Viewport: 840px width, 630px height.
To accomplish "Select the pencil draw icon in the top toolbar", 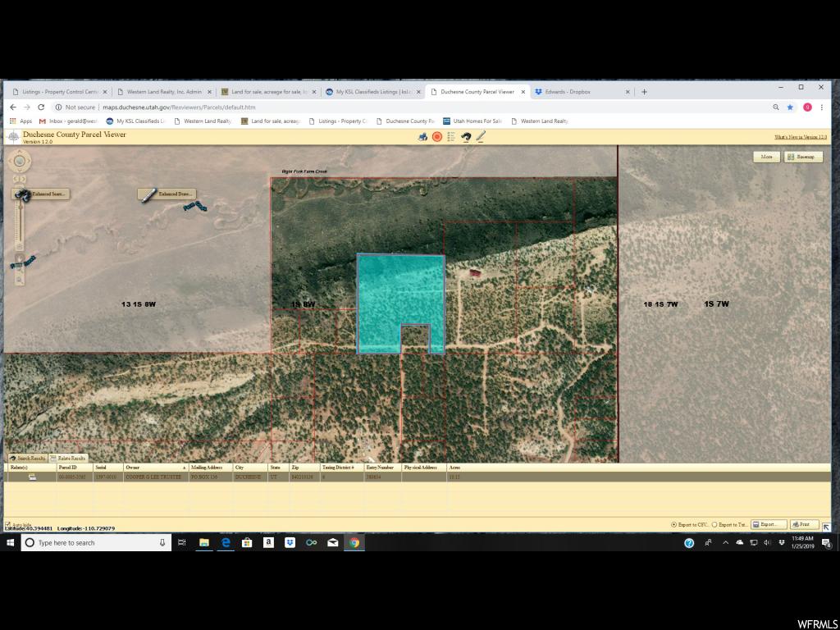I will pyautogui.click(x=481, y=137).
